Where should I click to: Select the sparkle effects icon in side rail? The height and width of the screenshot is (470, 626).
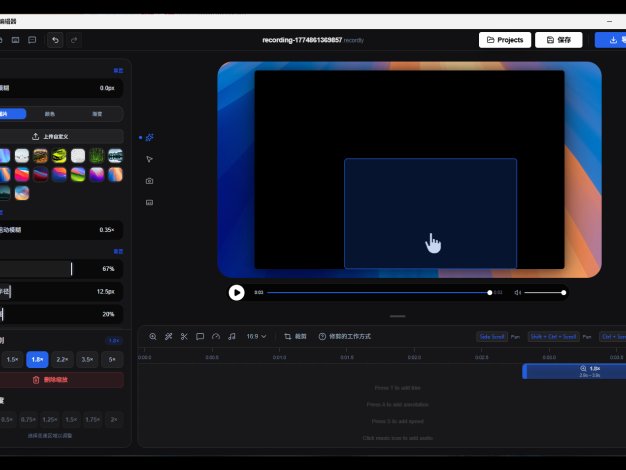tap(149, 137)
